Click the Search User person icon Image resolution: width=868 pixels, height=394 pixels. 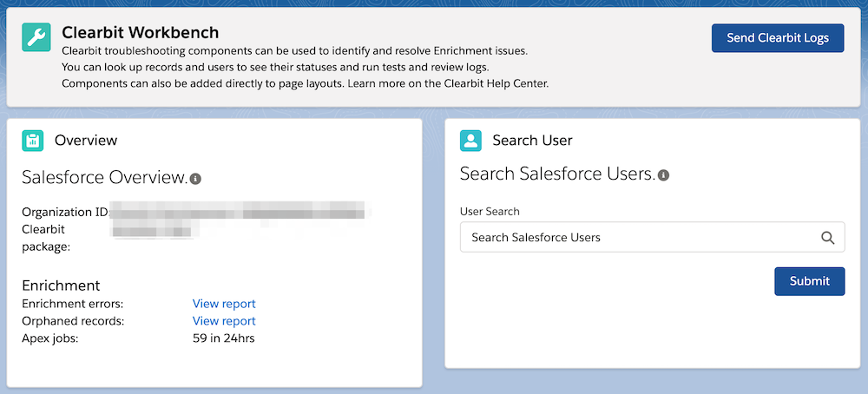(x=470, y=141)
